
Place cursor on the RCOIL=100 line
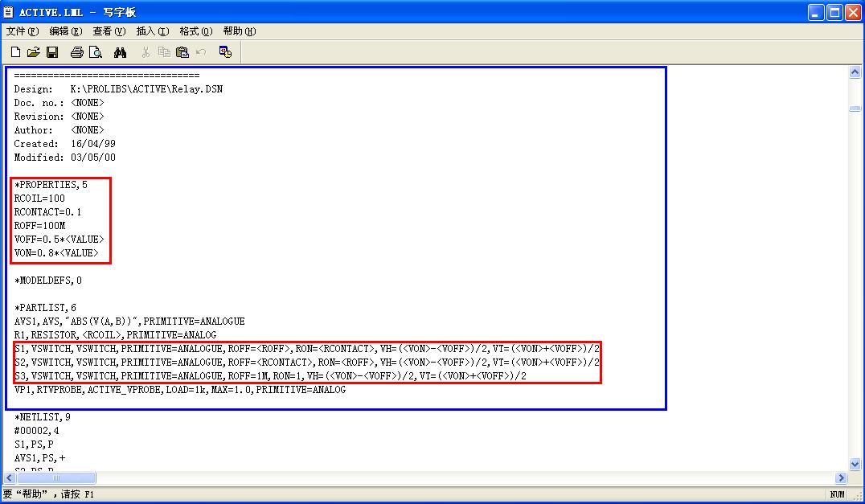click(x=40, y=199)
